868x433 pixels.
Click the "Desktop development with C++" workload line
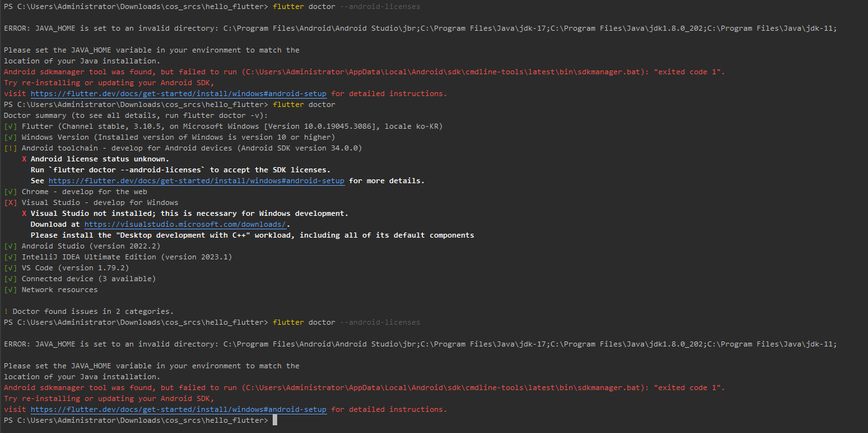click(x=252, y=235)
